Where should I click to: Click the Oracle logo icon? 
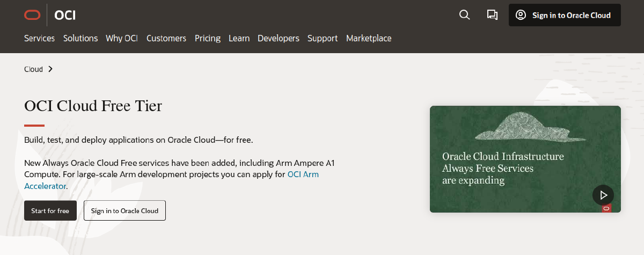pos(32,15)
